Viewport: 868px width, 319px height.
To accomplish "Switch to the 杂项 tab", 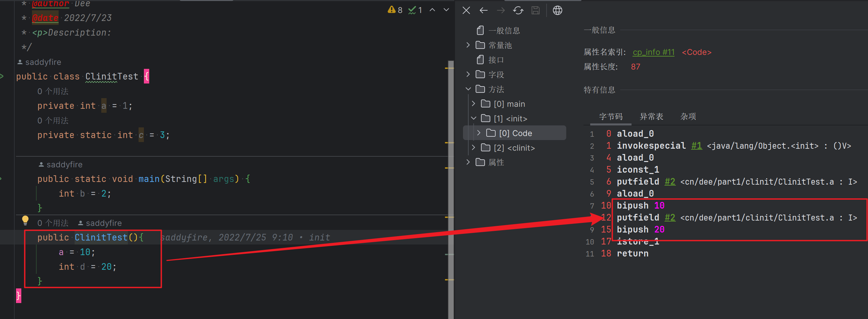I will (688, 116).
